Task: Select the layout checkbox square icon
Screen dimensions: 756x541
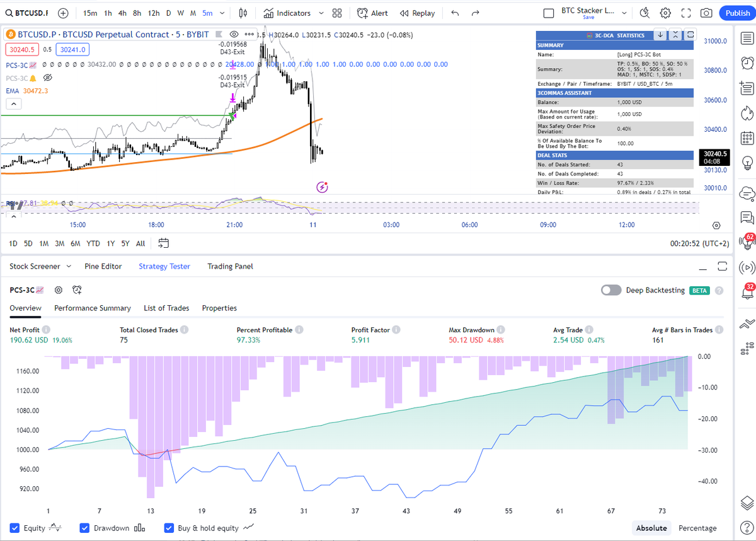Action: point(549,13)
